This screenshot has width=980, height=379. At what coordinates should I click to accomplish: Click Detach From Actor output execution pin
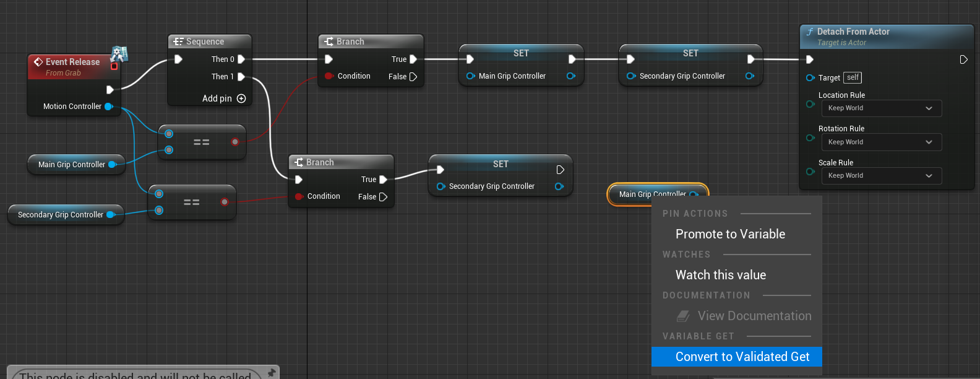(x=963, y=59)
